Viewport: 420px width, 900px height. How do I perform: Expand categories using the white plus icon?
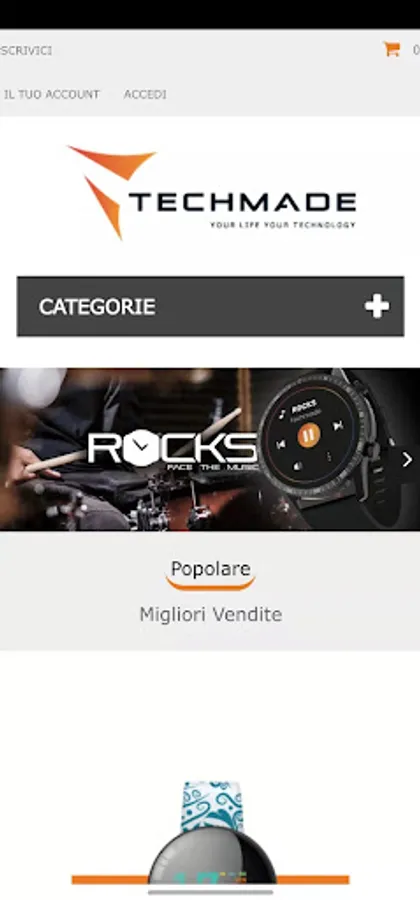(x=377, y=307)
